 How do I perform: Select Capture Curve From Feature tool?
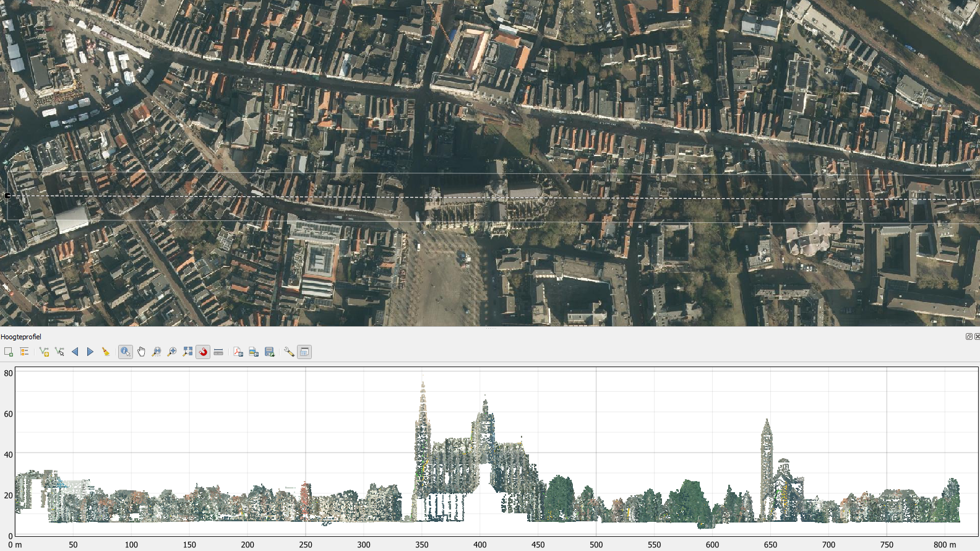pos(59,352)
